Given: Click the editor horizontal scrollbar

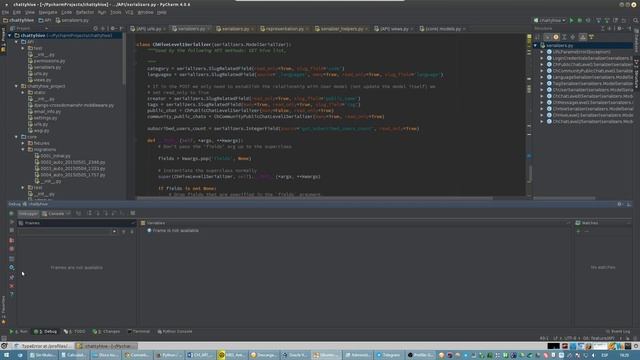Looking at the screenshot, I should coord(314,198).
